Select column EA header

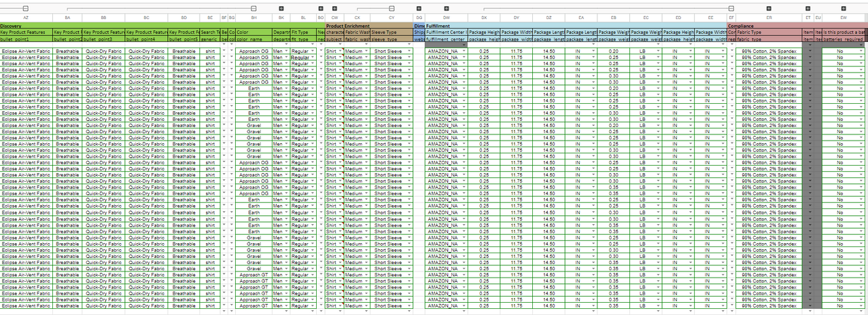click(x=581, y=18)
